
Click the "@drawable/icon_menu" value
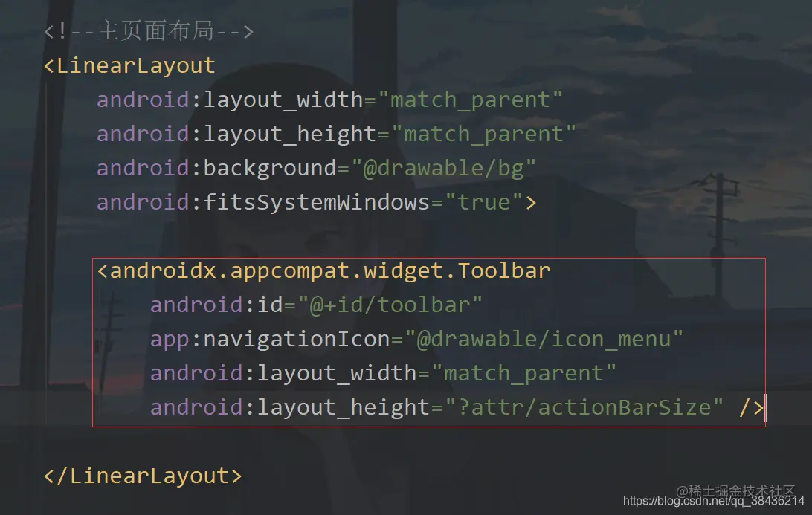(544, 339)
